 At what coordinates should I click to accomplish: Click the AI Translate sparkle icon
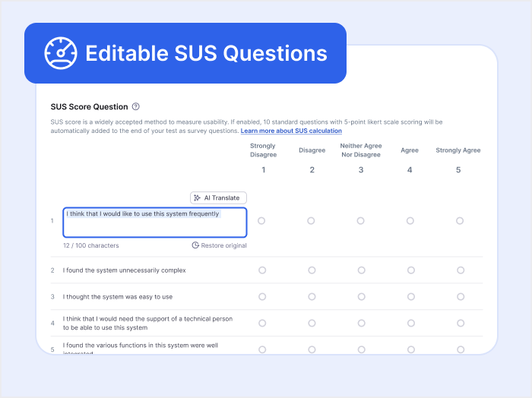click(198, 197)
